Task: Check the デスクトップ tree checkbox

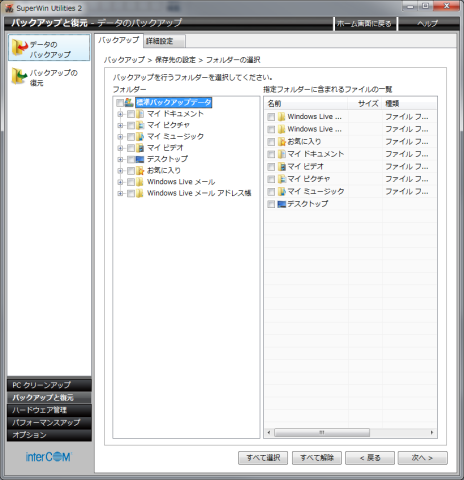Action: (x=131, y=160)
